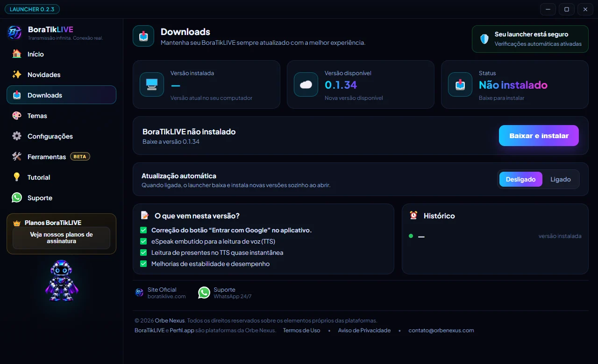Click the Downloads page header icon
Image resolution: width=598 pixels, height=364 pixels.
pyautogui.click(x=143, y=36)
